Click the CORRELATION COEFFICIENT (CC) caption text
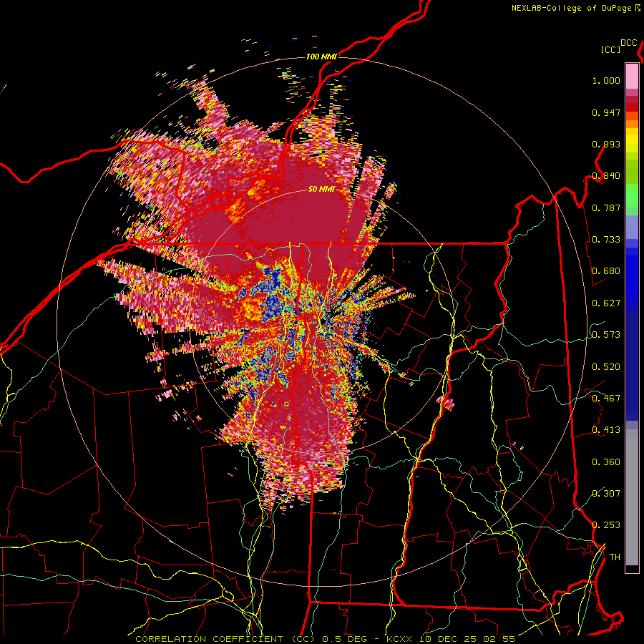Screen dimensions: 644x644 [x=225, y=639]
